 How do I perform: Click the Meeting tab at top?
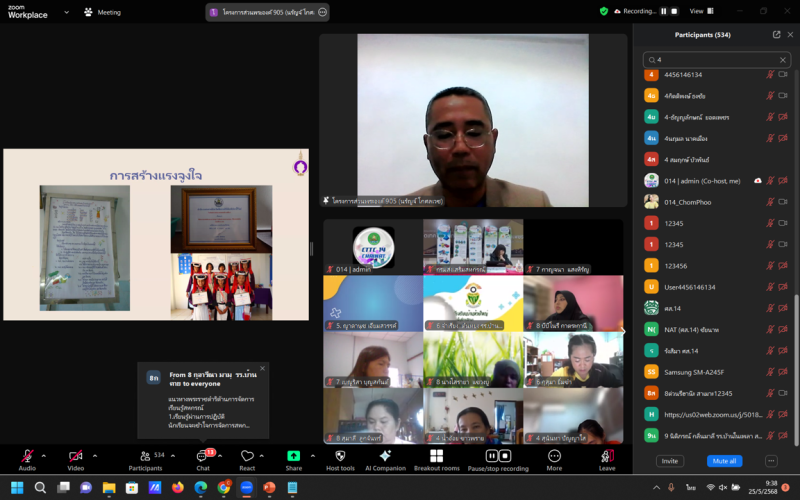103,12
